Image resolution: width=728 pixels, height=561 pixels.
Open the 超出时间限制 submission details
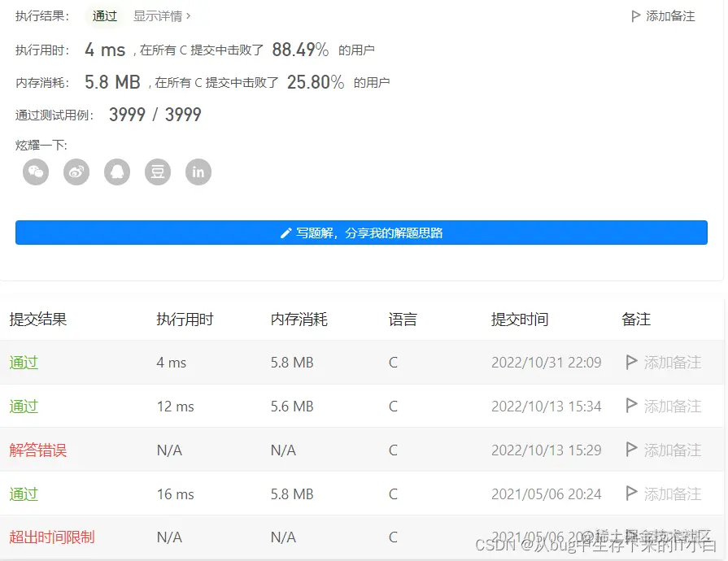45,537
